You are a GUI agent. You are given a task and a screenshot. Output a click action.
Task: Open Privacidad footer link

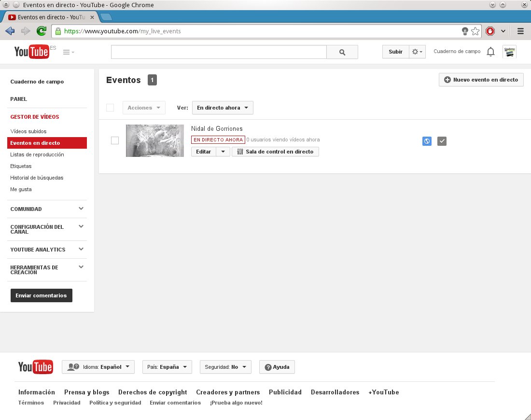coord(67,403)
